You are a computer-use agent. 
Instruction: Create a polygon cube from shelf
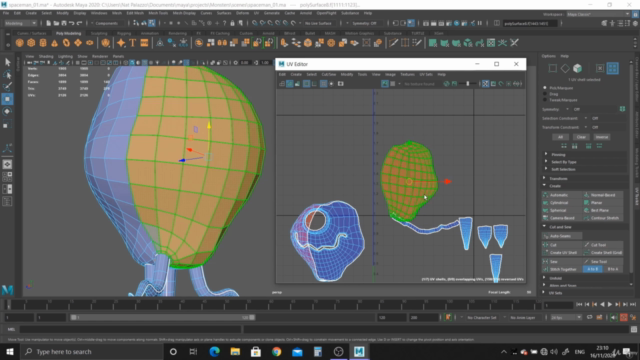(x=31, y=43)
